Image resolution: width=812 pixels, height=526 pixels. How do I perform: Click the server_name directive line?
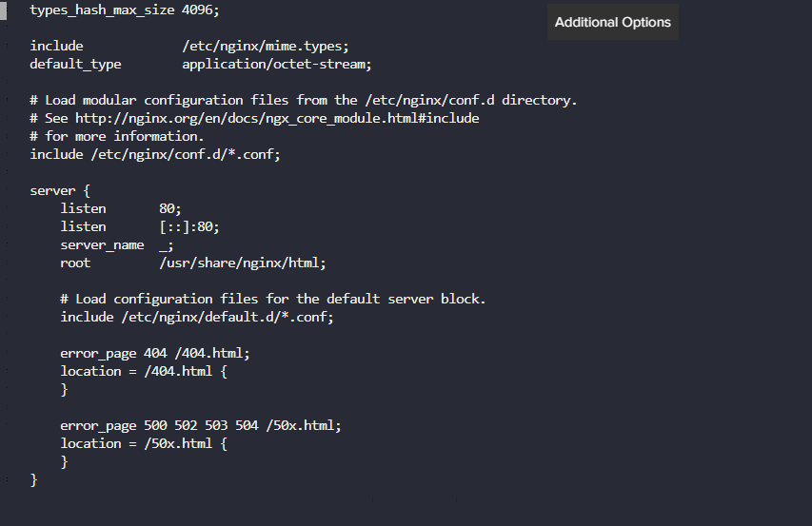point(117,244)
